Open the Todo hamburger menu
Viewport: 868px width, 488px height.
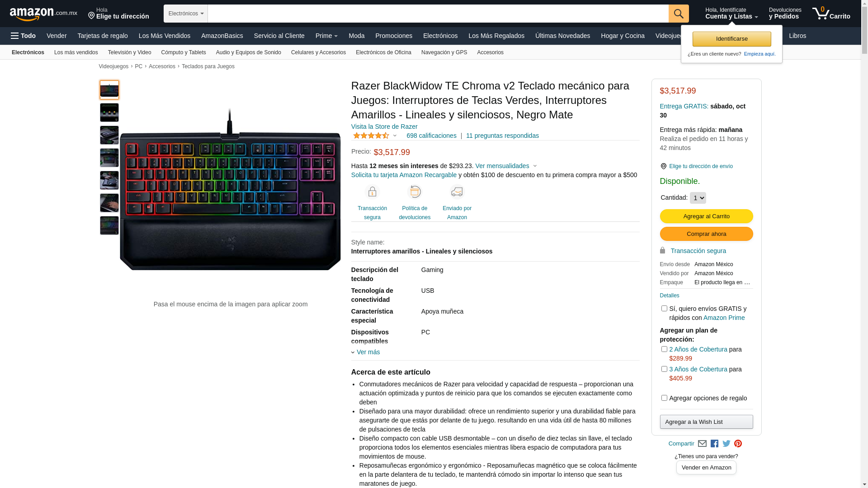pos(23,36)
